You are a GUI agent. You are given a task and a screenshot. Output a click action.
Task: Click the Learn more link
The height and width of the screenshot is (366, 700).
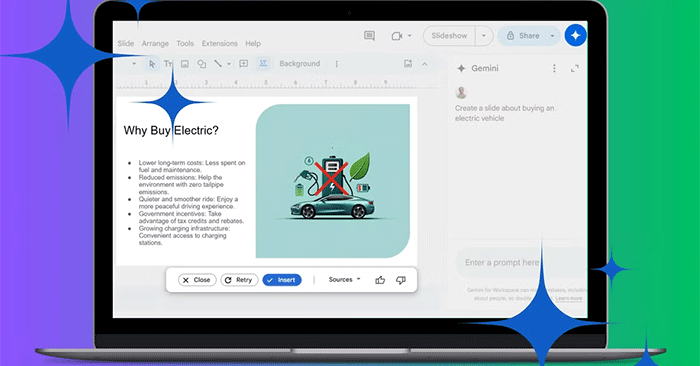tap(569, 298)
